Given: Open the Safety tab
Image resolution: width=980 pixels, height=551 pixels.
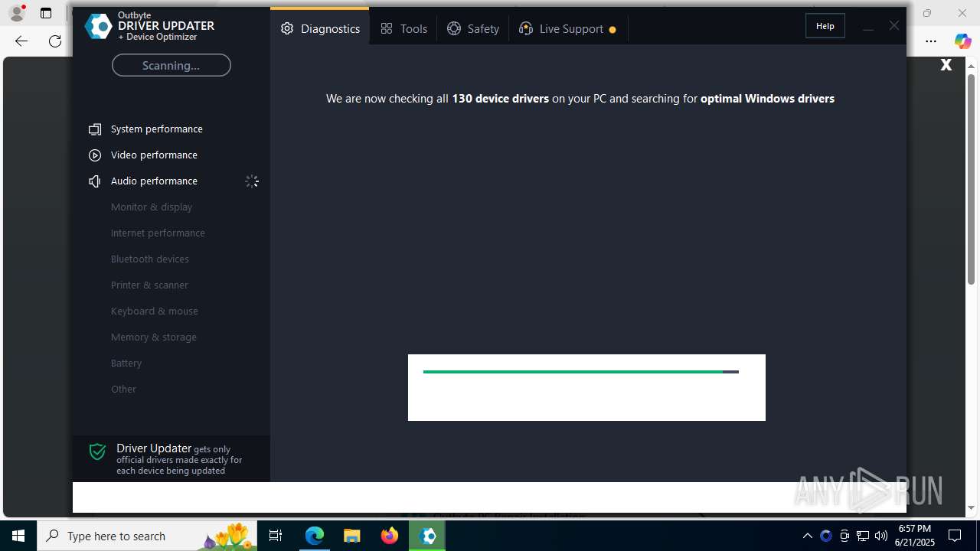Looking at the screenshot, I should click(472, 28).
